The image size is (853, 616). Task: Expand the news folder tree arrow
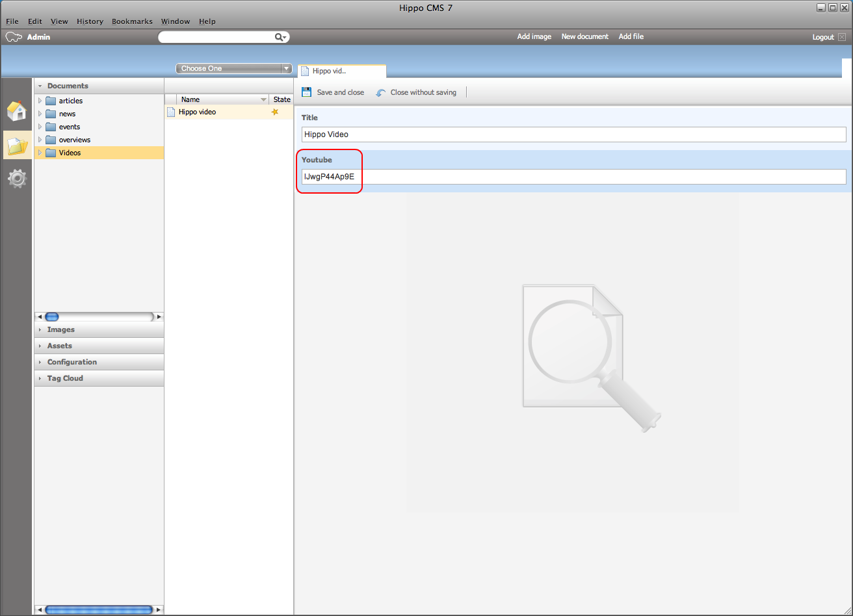point(40,114)
